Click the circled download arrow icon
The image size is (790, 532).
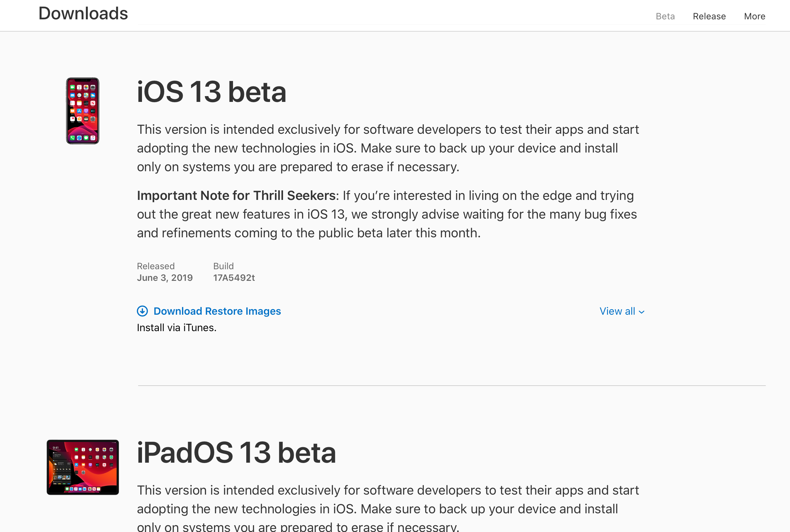point(142,311)
